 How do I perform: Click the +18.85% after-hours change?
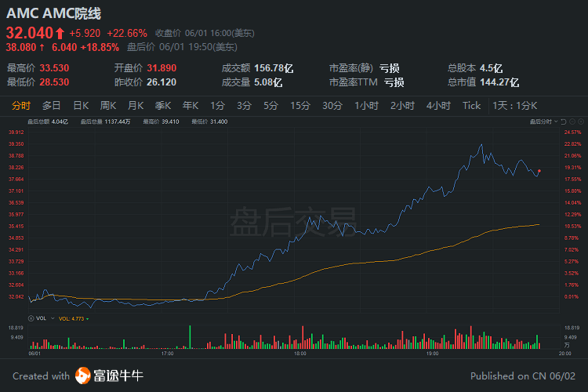[100, 47]
